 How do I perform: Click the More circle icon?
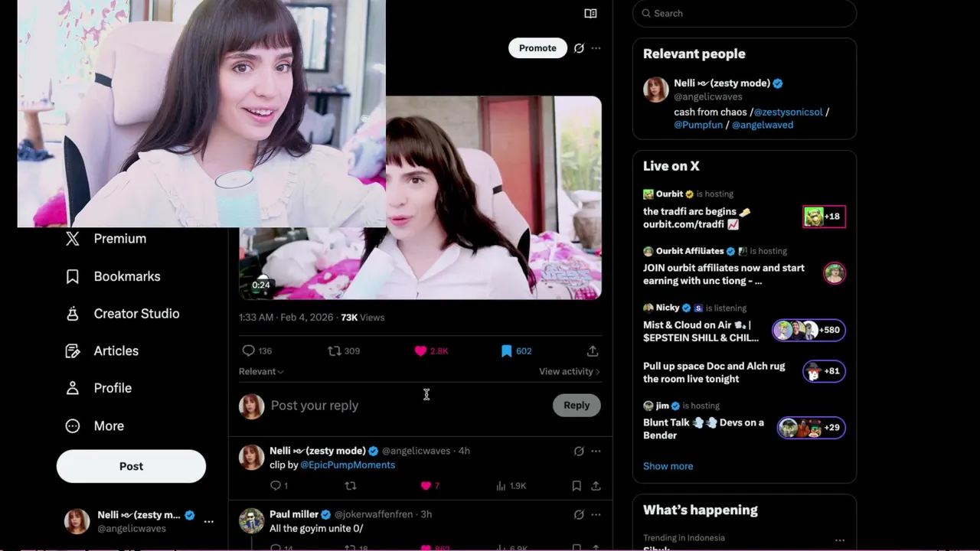point(73,425)
